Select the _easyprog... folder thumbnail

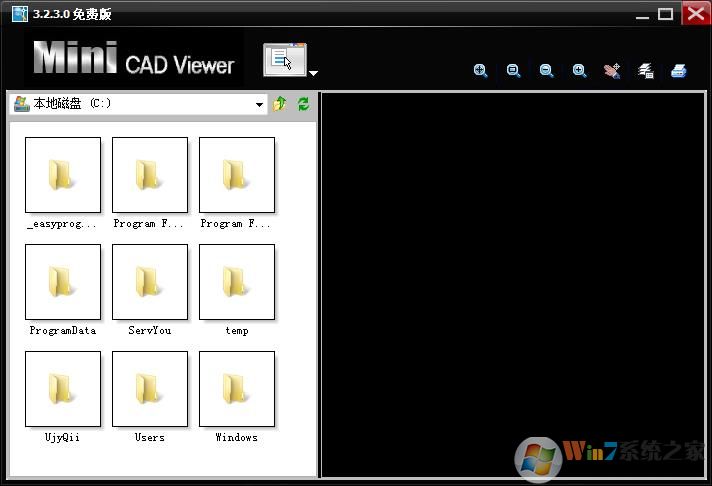(x=63, y=175)
